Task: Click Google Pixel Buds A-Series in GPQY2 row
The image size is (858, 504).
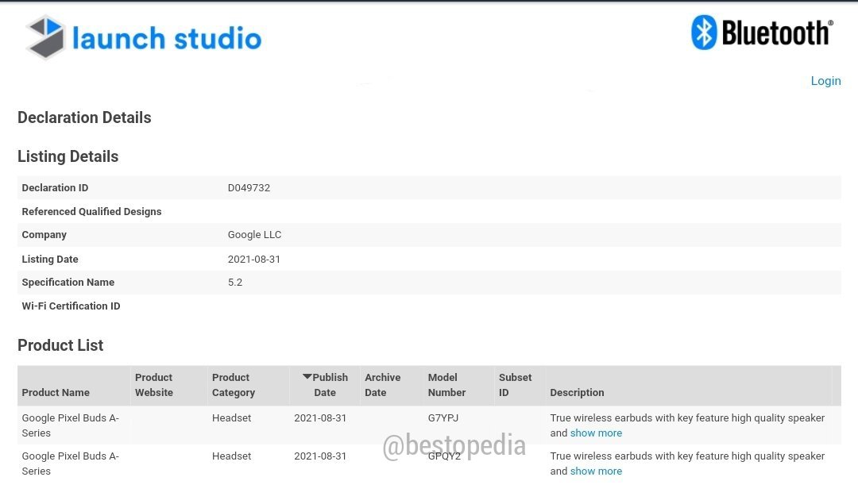Action: [70, 464]
